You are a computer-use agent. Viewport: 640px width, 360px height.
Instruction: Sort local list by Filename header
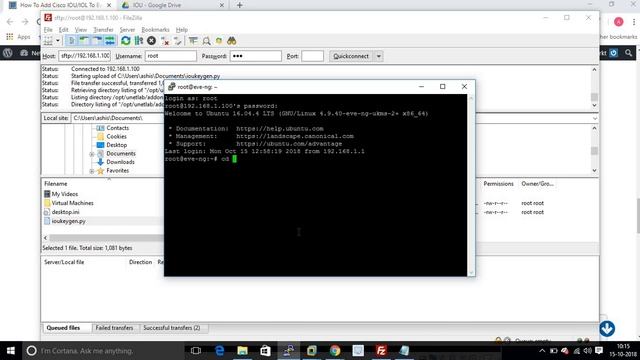(56, 184)
